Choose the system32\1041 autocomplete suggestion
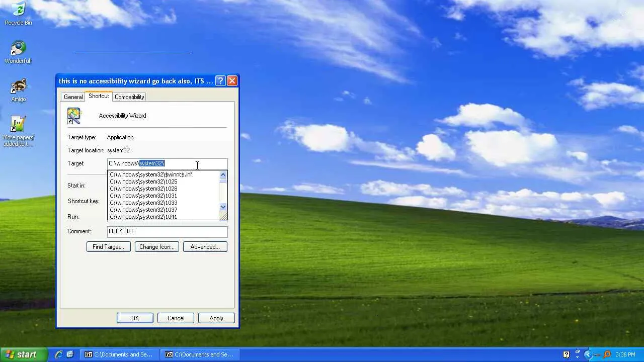 coord(164,217)
